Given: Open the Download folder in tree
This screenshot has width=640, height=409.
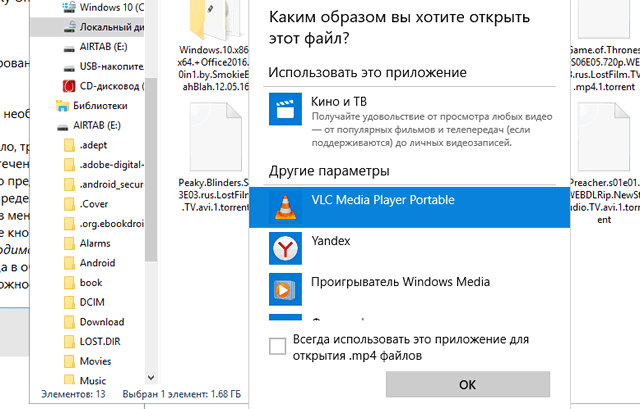Looking at the screenshot, I should coord(101,322).
